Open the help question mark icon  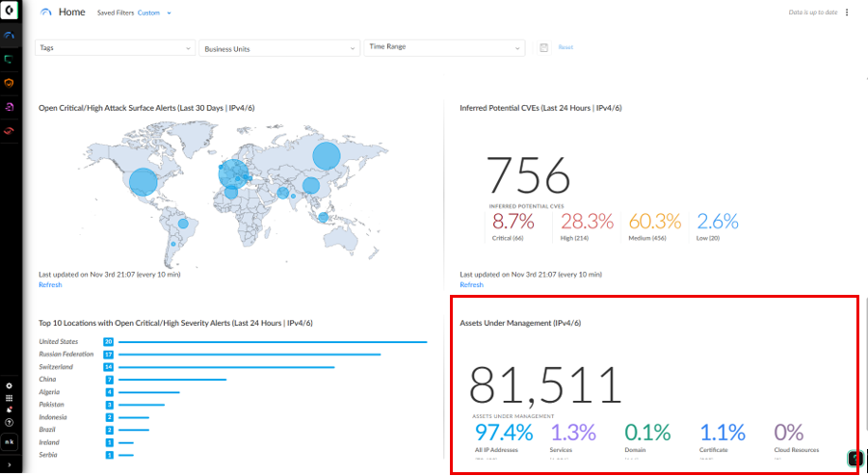click(9, 422)
